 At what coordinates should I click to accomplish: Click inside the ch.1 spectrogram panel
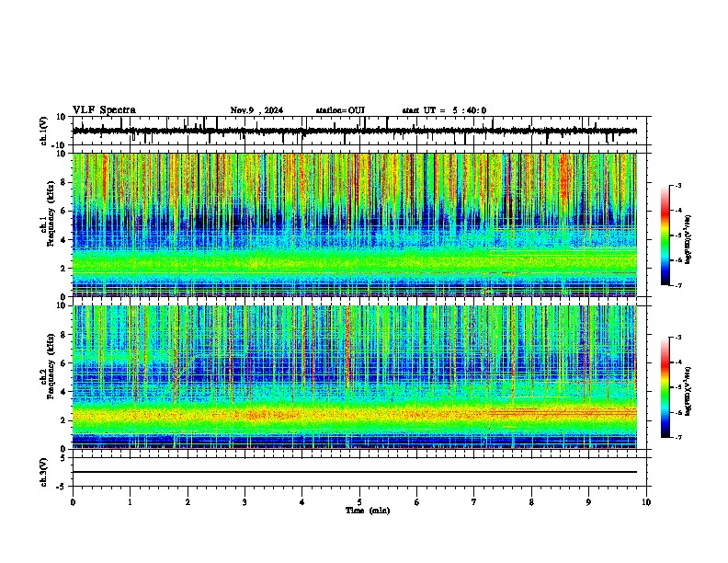[x=355, y=224]
